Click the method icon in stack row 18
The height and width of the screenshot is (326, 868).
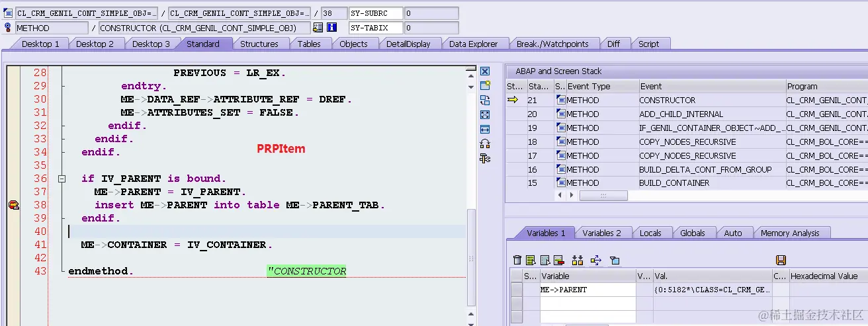(561, 142)
